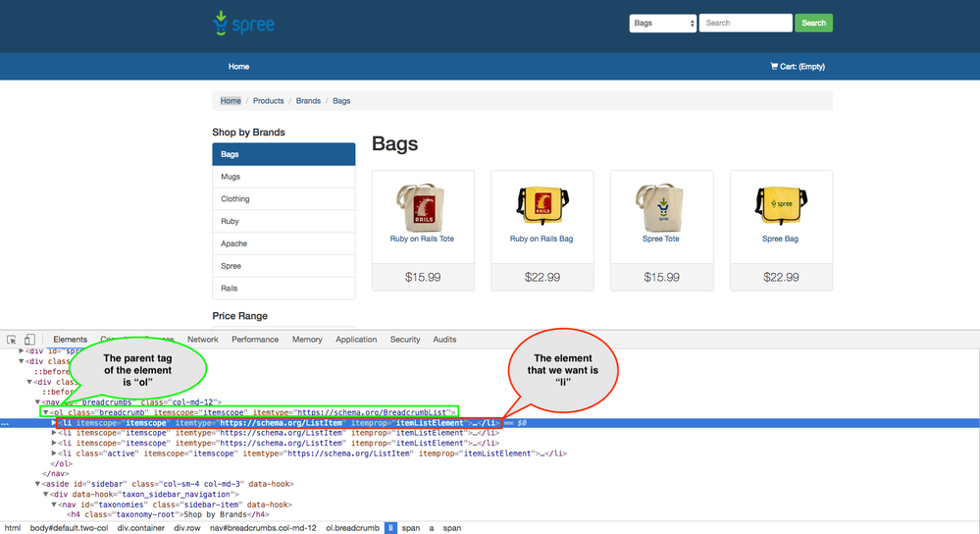Click the $22.99 price under Spree Bag

pyautogui.click(x=781, y=277)
